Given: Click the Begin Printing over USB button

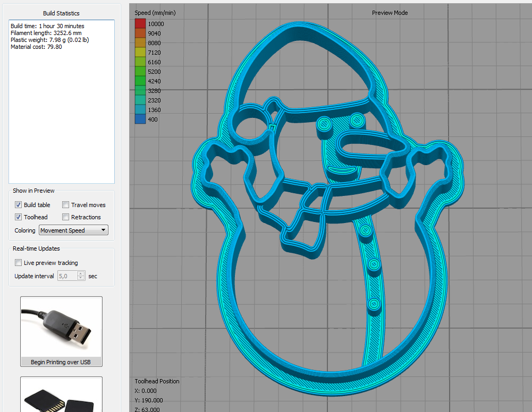Looking at the screenshot, I should click(x=61, y=331).
